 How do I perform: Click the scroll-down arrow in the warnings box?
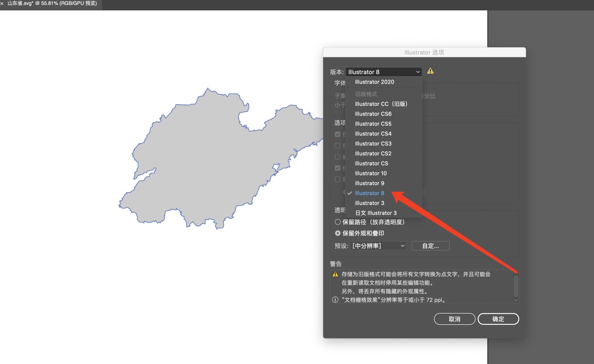[x=516, y=300]
